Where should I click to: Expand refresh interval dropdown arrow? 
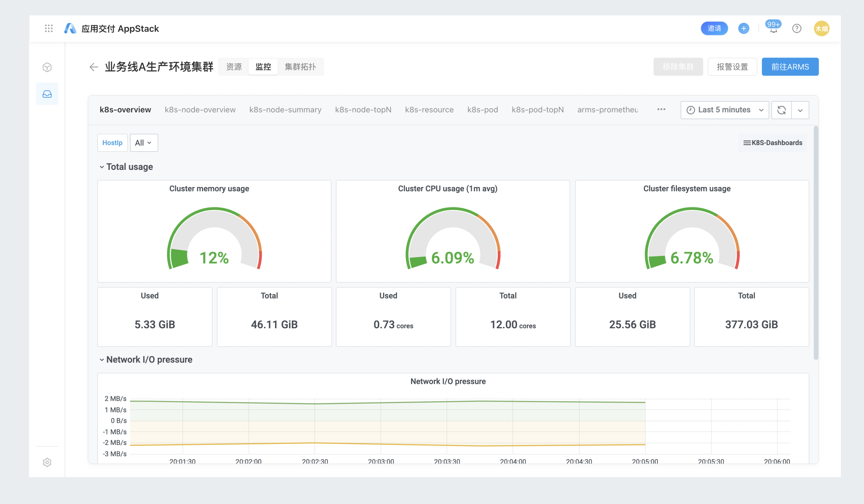800,110
